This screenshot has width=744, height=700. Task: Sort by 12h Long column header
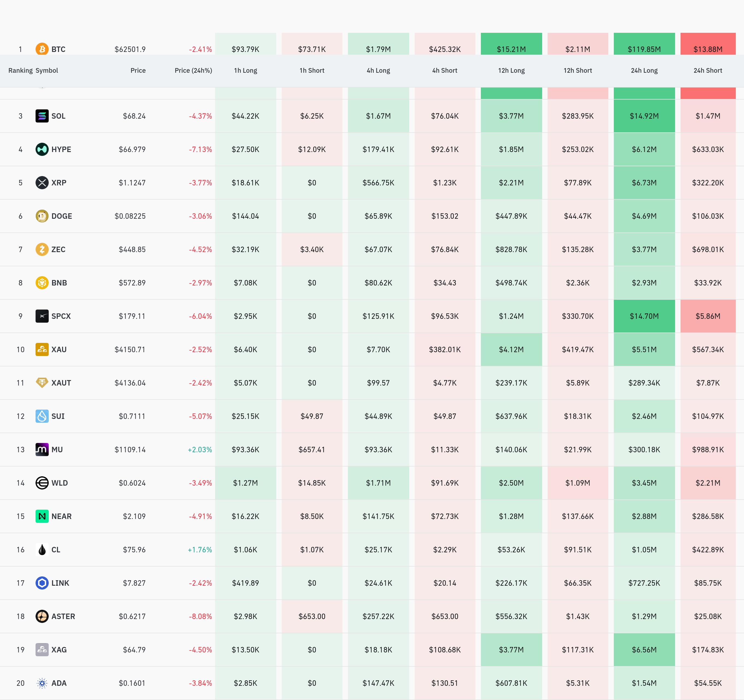point(512,70)
